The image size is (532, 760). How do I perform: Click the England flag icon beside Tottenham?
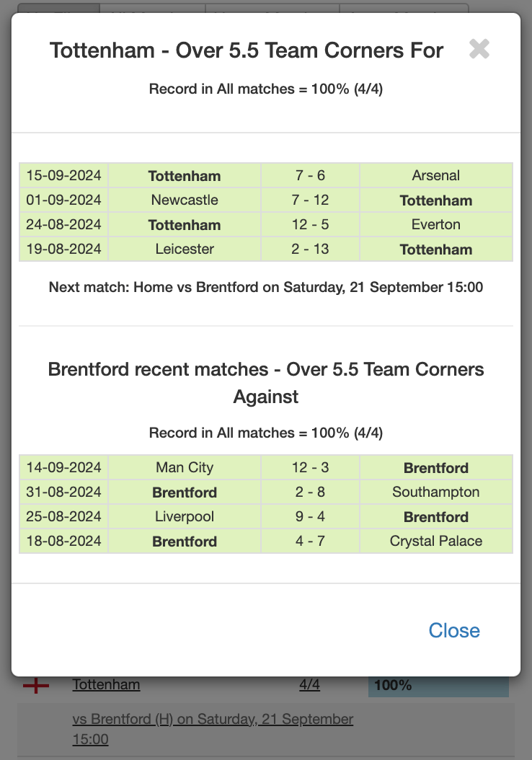(x=36, y=685)
